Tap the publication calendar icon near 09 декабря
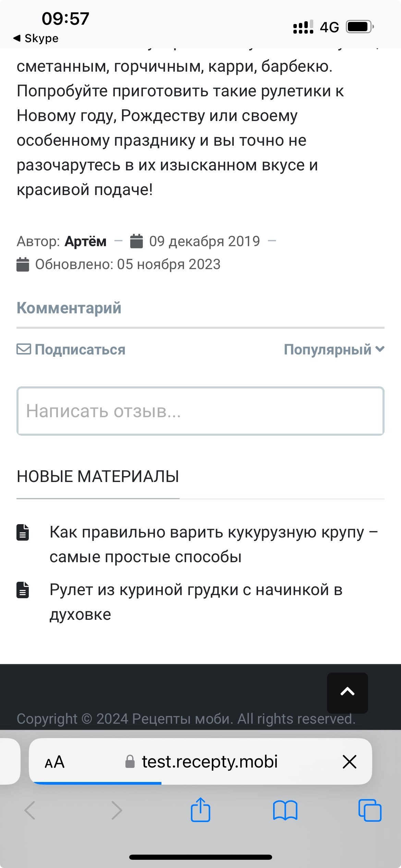The height and width of the screenshot is (868, 401). [136, 241]
